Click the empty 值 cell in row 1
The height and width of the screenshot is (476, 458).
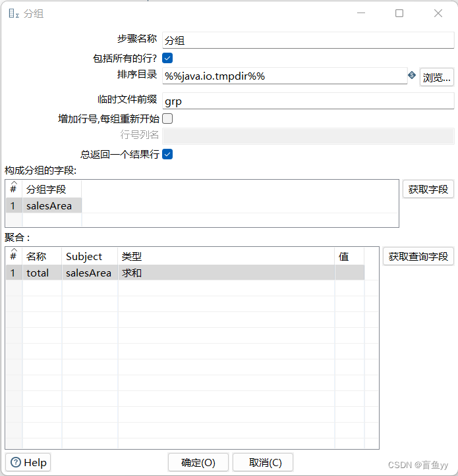click(349, 273)
